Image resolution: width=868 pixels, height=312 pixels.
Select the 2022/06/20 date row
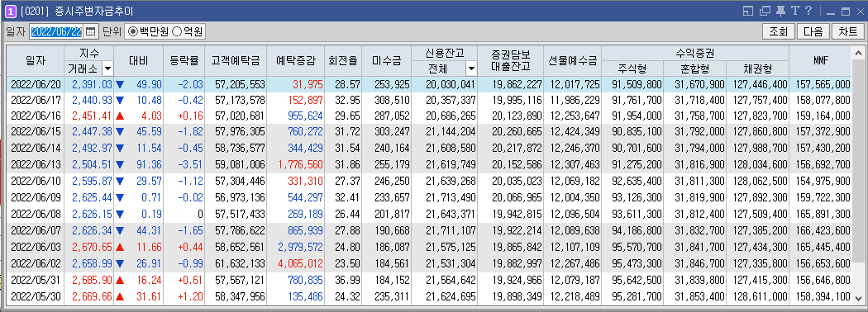click(429, 84)
